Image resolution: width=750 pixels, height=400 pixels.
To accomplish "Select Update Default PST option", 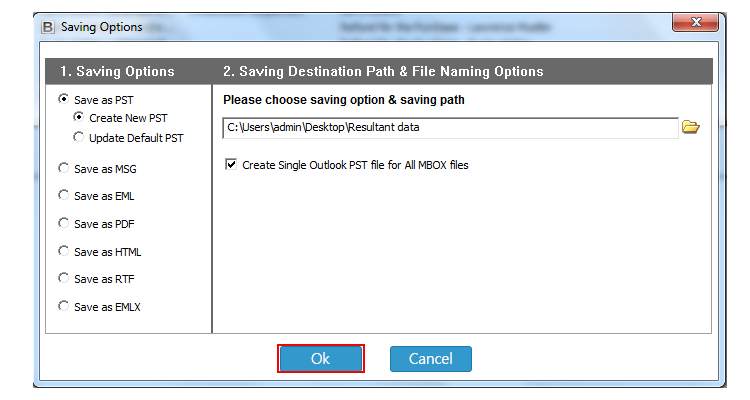I will click(x=78, y=137).
